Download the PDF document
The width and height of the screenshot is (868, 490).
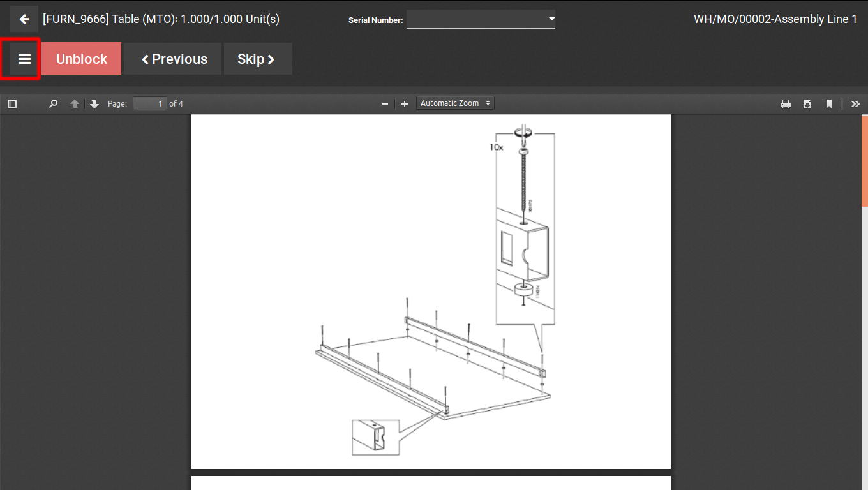pyautogui.click(x=807, y=103)
